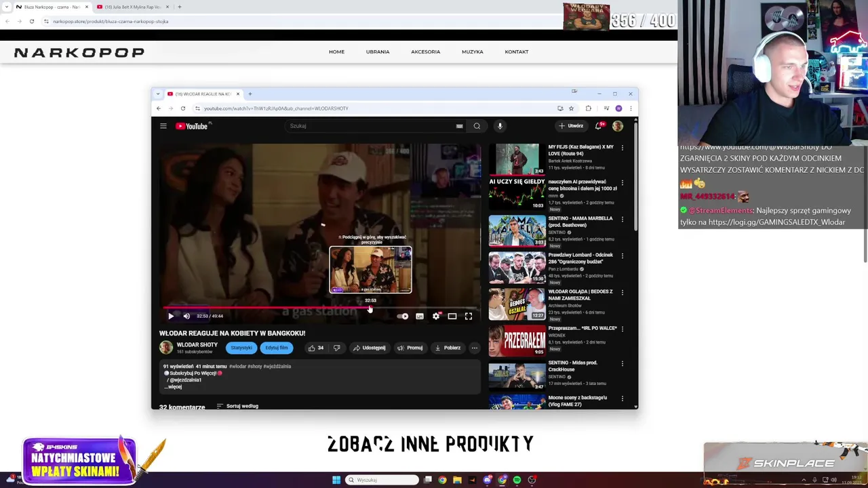Open options for SENTINO MAMA MARBELLA video
The height and width of the screenshot is (488, 868).
tap(623, 219)
